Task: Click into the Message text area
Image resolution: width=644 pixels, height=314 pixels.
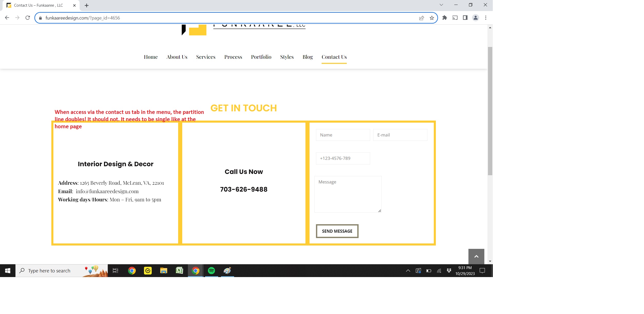Action: pos(348,194)
